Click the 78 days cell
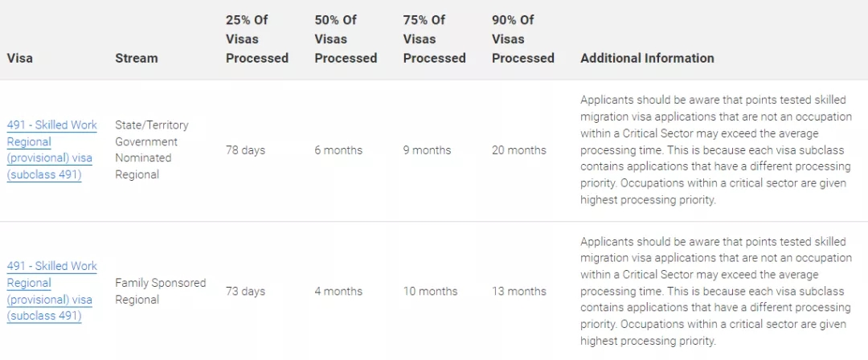Viewport: 868px width, 360px height. [245, 150]
